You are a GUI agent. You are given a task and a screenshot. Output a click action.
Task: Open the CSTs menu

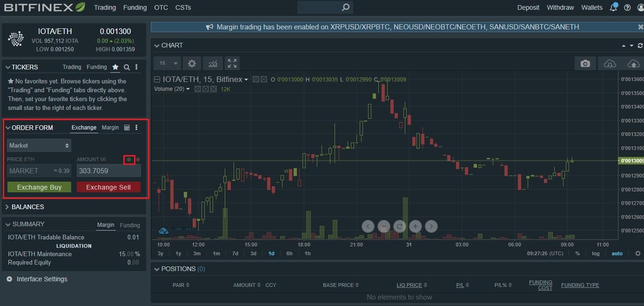click(x=183, y=7)
